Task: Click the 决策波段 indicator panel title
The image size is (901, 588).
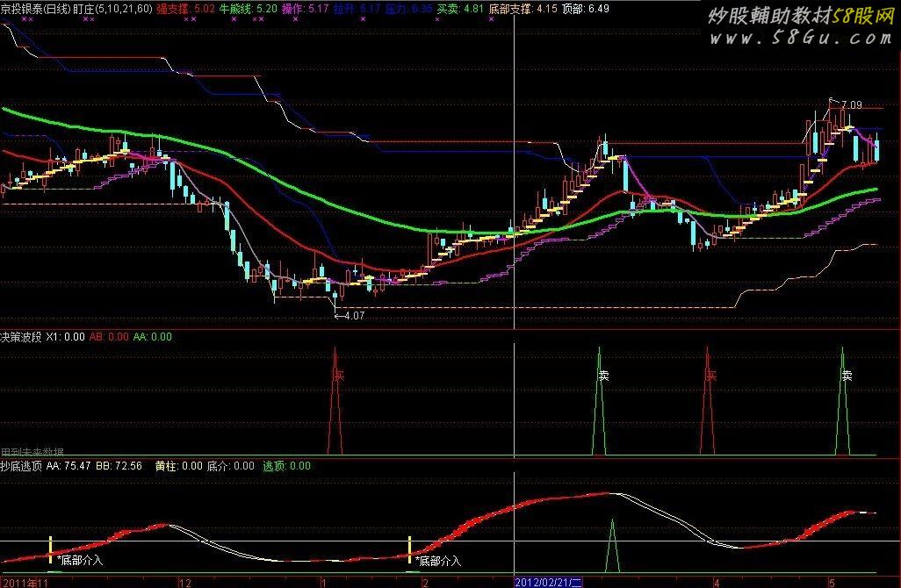Action: (x=21, y=336)
